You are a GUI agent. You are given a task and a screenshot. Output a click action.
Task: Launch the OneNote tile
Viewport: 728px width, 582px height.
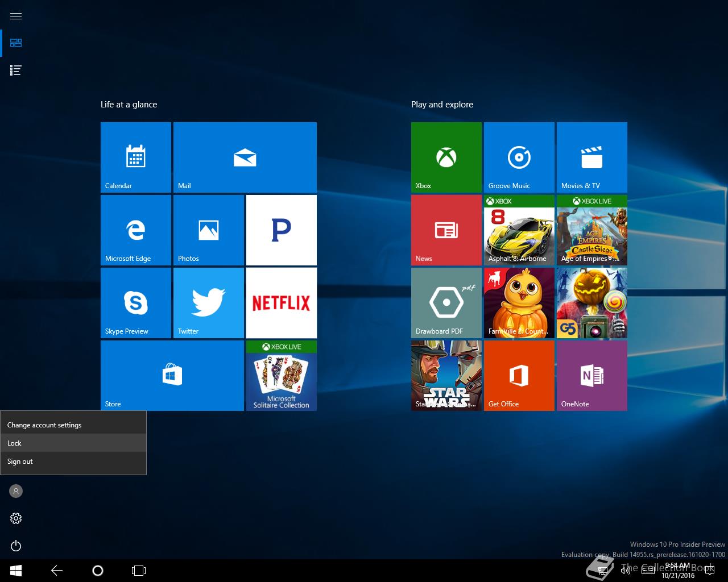(592, 376)
